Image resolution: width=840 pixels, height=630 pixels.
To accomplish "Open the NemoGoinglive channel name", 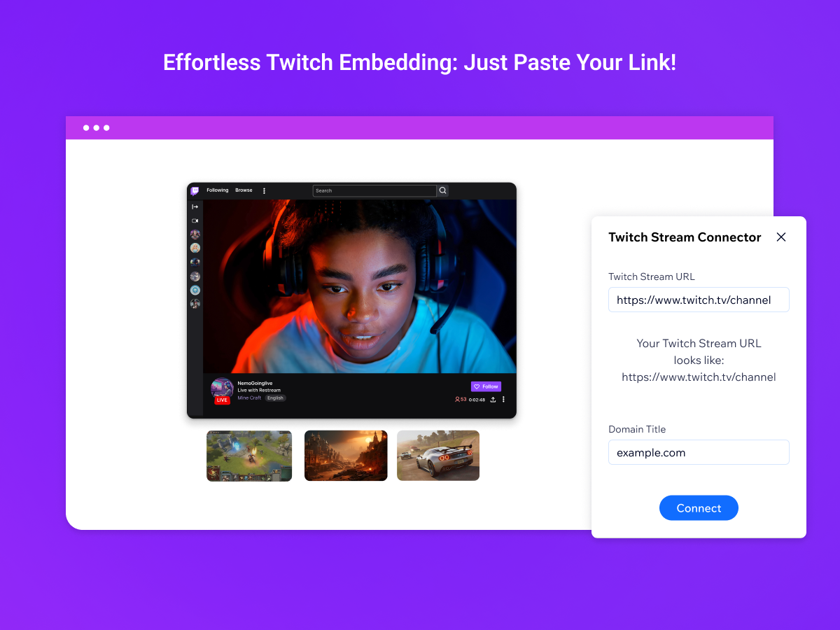I will pos(255,383).
